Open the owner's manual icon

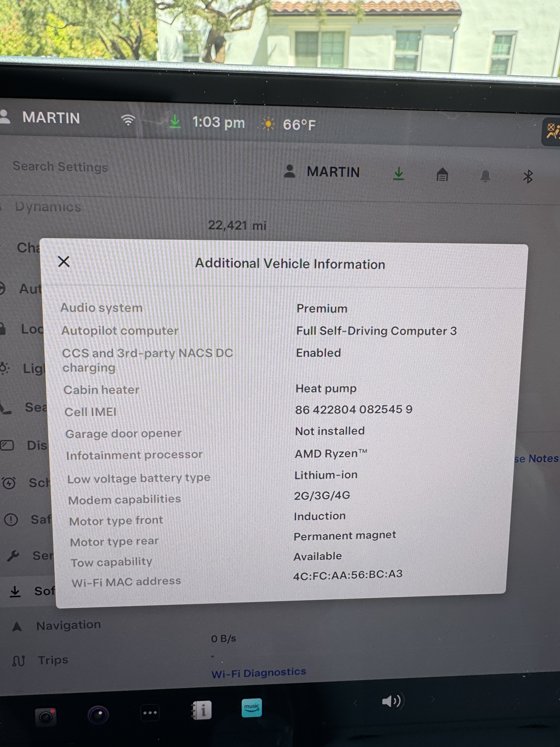[201, 710]
